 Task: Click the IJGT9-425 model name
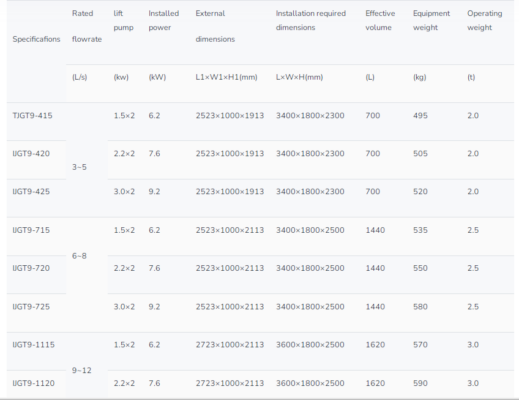click(31, 192)
